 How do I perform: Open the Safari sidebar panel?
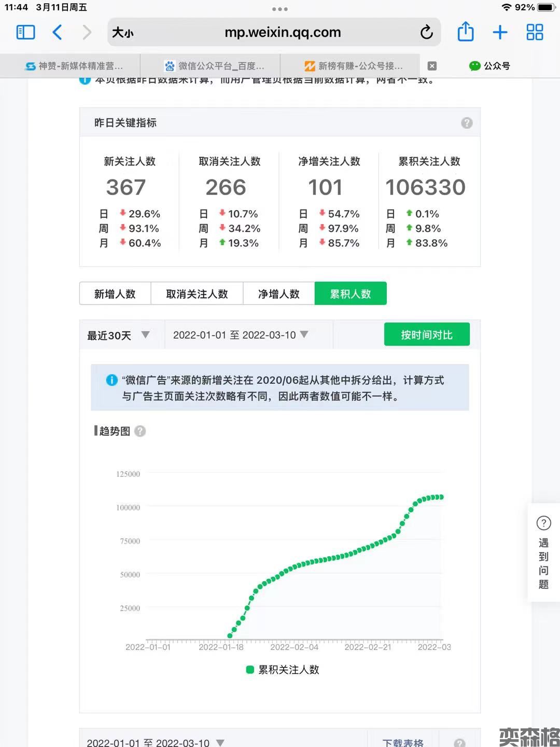coord(26,32)
